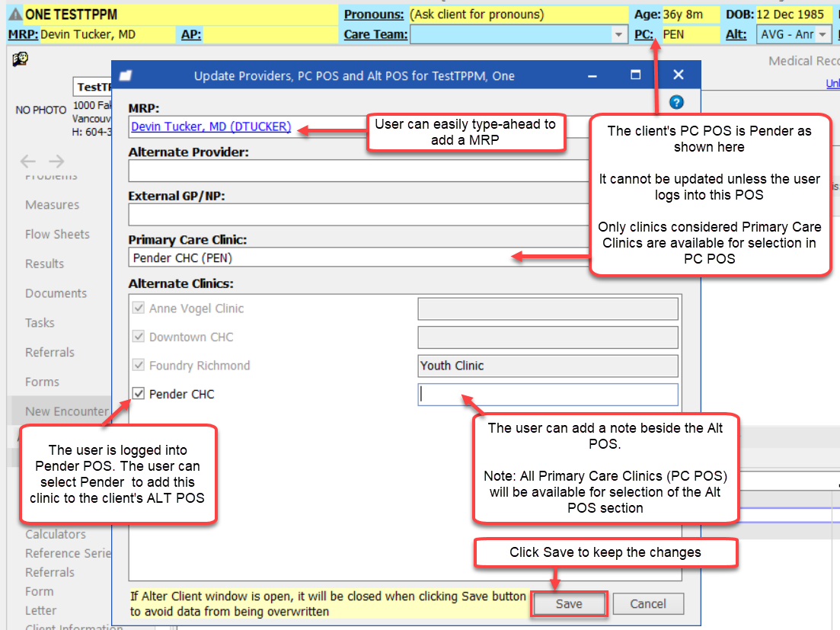Click the Age value 36y 8m
Image resolution: width=840 pixels, height=630 pixels.
pyautogui.click(x=683, y=14)
